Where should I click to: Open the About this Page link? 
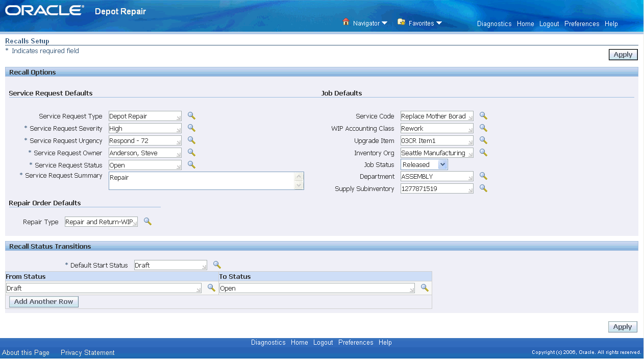pyautogui.click(x=26, y=353)
